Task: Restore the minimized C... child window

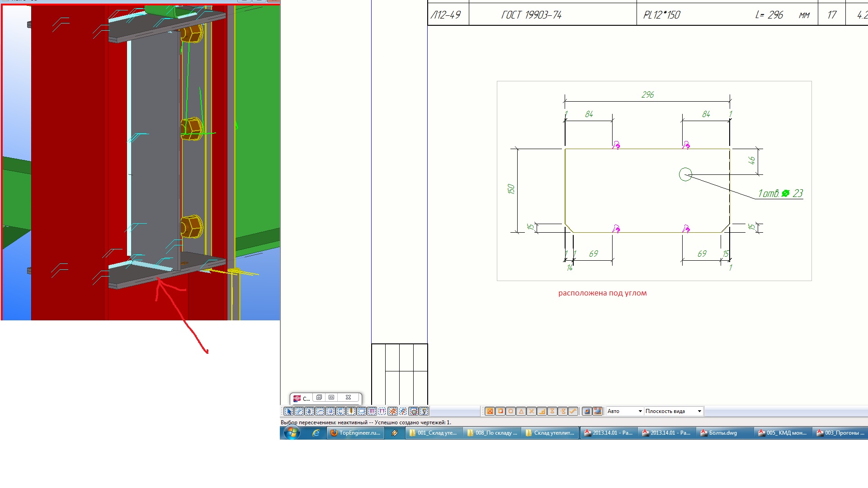Action: (x=319, y=398)
